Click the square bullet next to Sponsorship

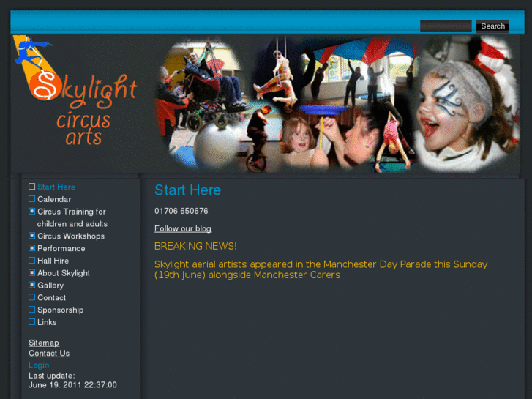[32, 310]
